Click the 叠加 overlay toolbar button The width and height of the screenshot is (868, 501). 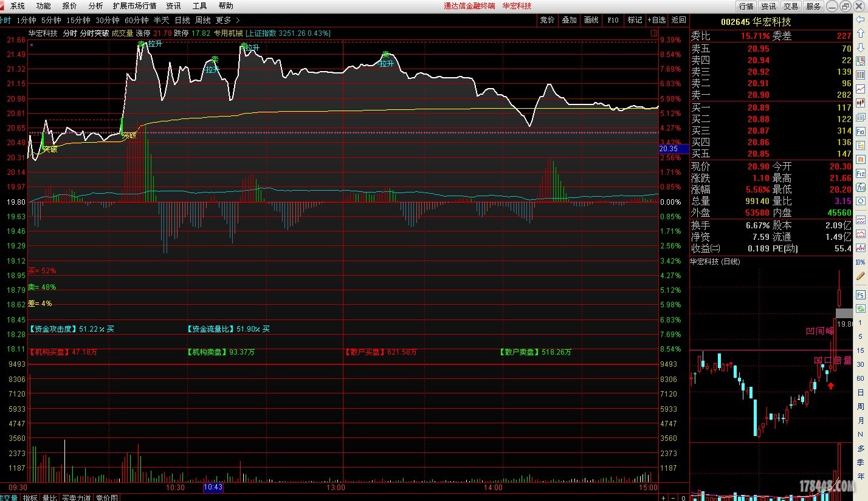(x=570, y=20)
